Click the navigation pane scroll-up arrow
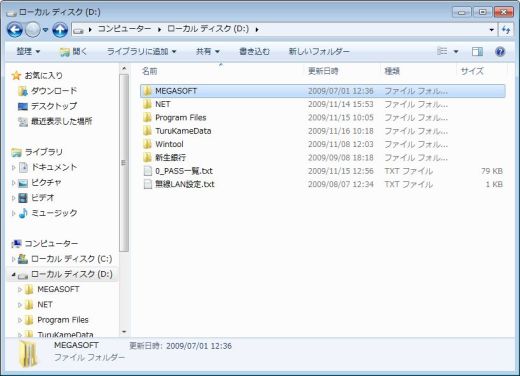The height and width of the screenshot is (376, 520). 124,69
